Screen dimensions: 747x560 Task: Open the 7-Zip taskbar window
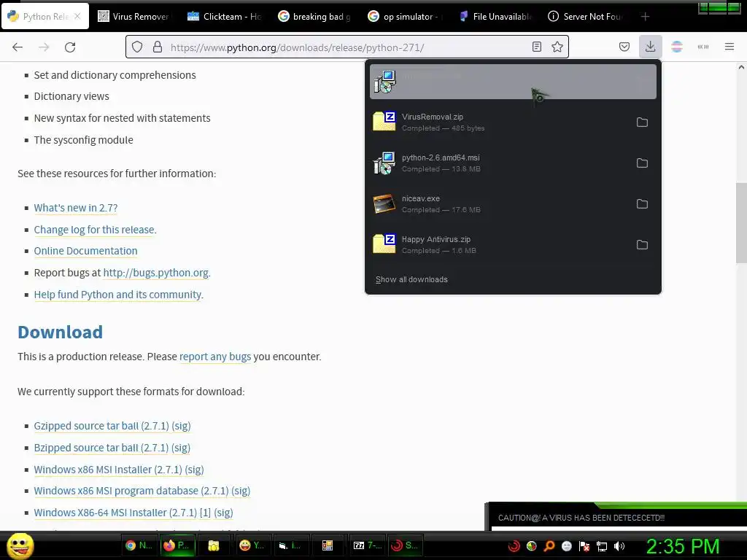(x=368, y=545)
